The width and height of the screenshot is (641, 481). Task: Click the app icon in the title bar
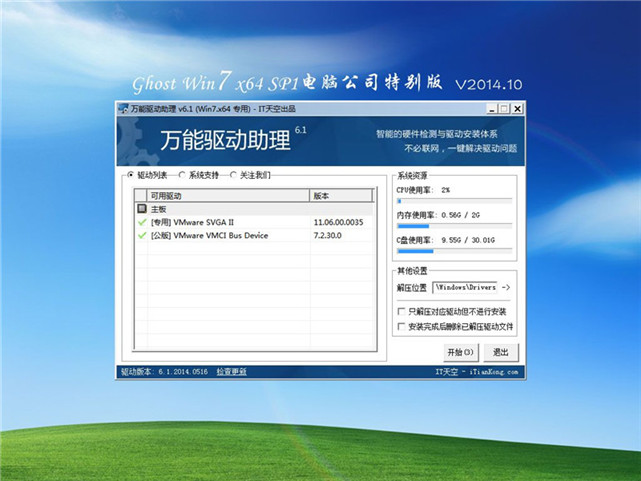click(x=124, y=108)
